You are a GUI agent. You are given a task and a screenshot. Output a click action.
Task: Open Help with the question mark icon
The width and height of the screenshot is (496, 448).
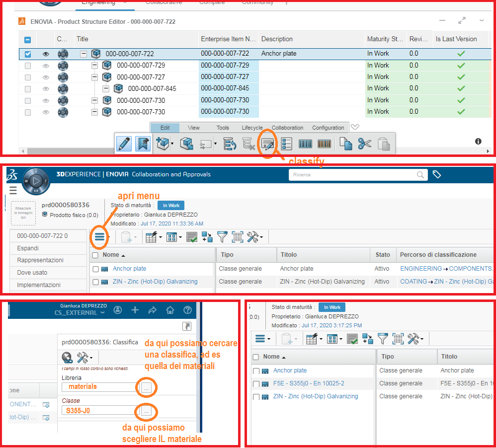[x=187, y=310]
